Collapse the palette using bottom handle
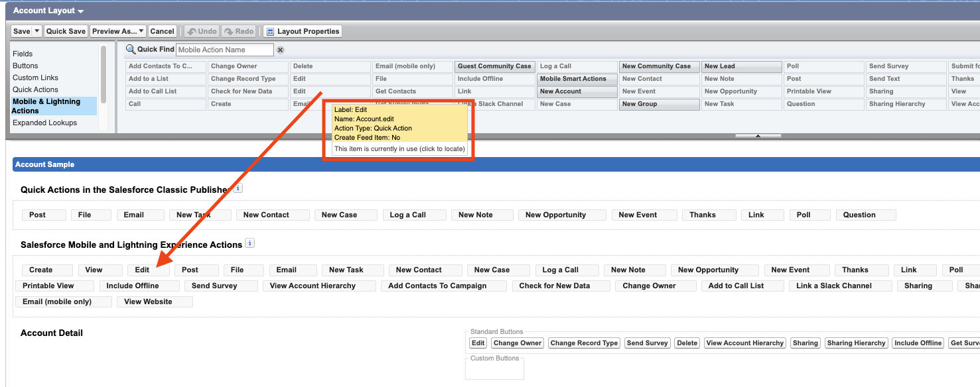980x387 pixels. click(x=758, y=136)
